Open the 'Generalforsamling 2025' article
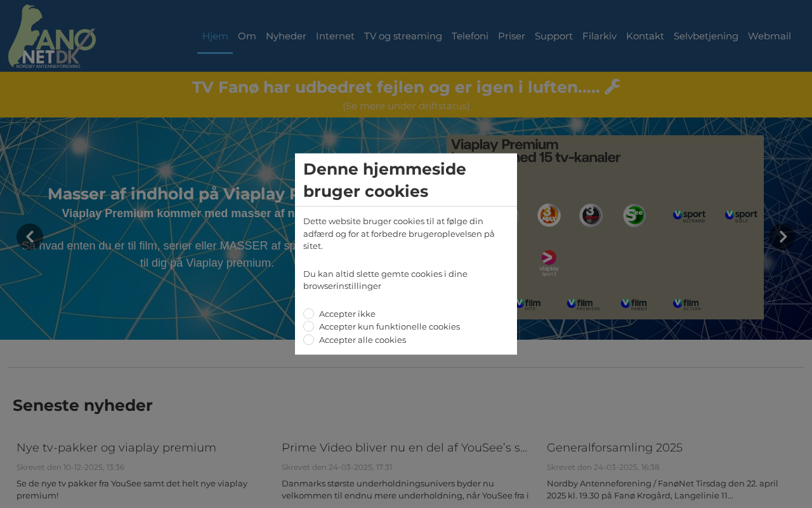This screenshot has width=812, height=508. click(x=615, y=448)
